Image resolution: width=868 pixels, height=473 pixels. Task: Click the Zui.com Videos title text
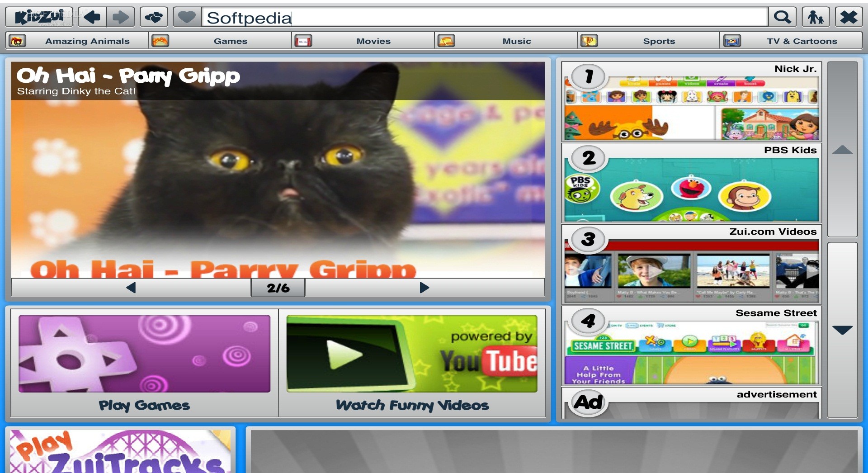pyautogui.click(x=773, y=232)
